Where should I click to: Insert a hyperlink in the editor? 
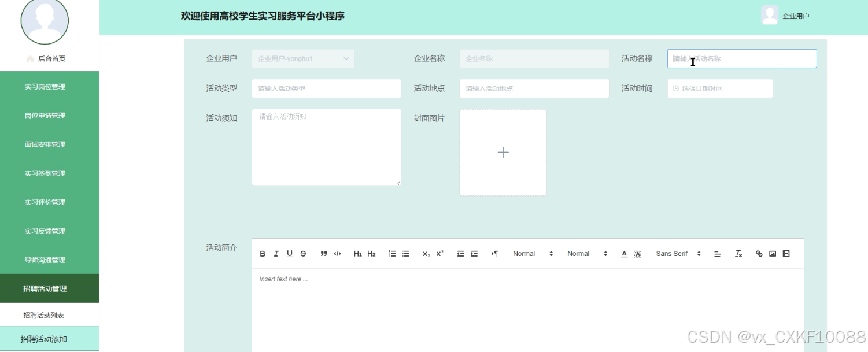(x=759, y=254)
